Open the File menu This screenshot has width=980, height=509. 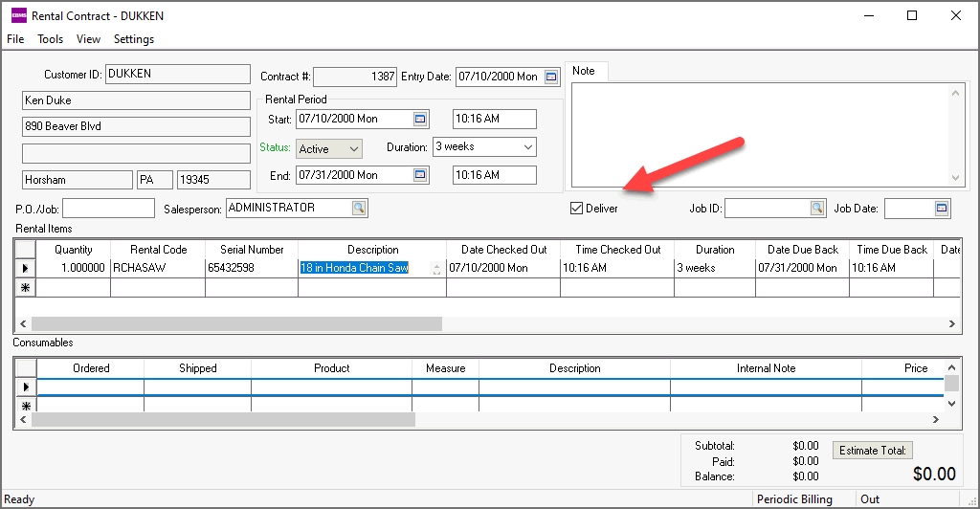pos(15,39)
